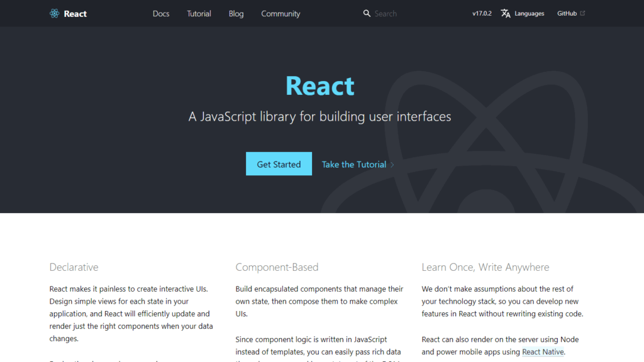Click the Languages translate icon
Image resolution: width=644 pixels, height=362 pixels.
click(506, 14)
